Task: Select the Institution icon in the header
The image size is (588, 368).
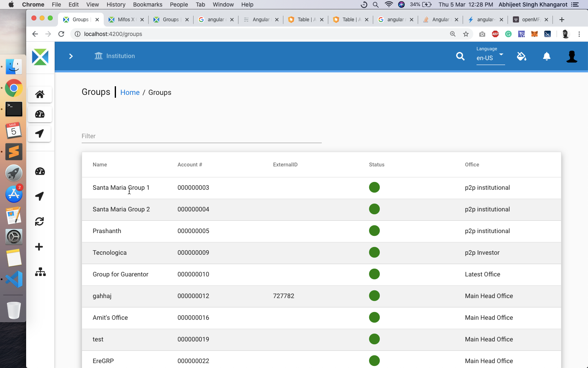Action: [x=99, y=56]
